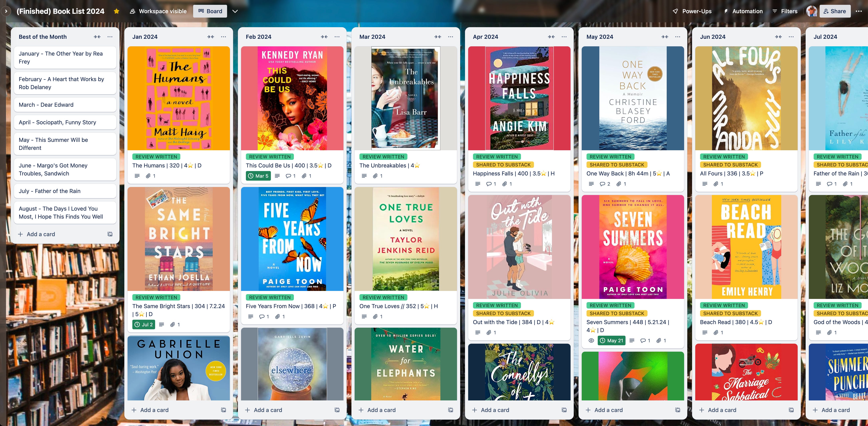Open July - Father of the Rain card
This screenshot has width=868, height=426.
(x=65, y=191)
